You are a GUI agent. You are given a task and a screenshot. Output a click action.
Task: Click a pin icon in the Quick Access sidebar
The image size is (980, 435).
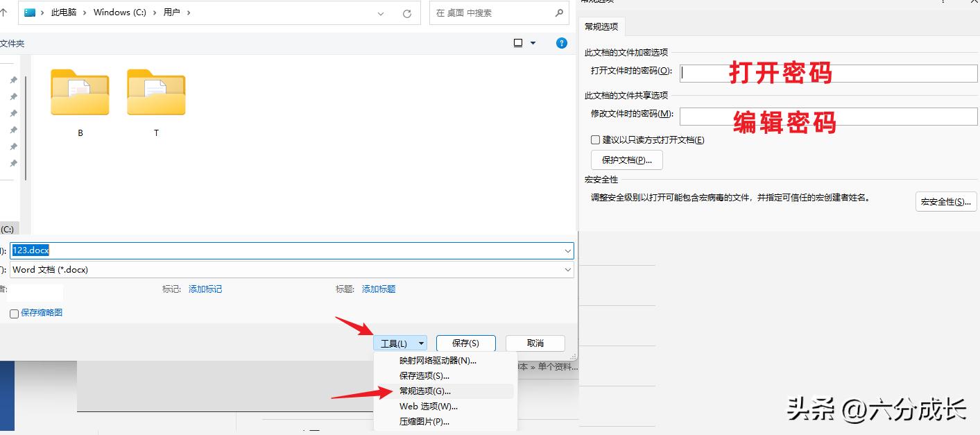coord(13,80)
